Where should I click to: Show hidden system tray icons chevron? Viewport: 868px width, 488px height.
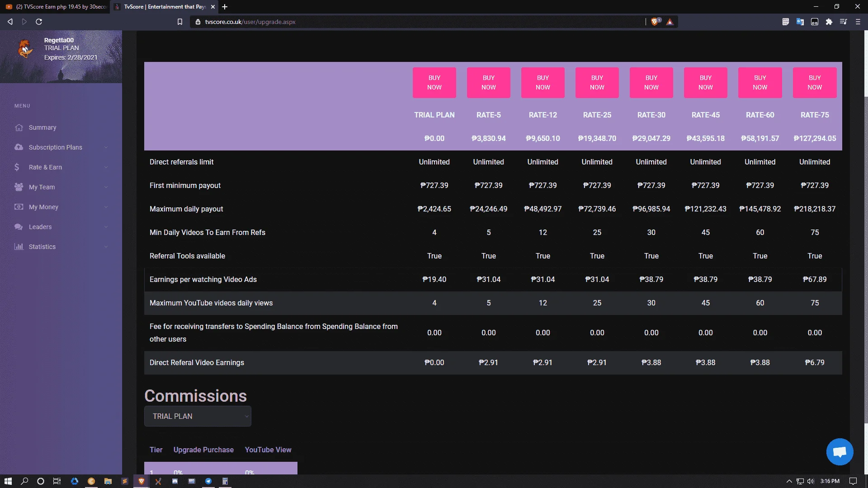(x=789, y=481)
